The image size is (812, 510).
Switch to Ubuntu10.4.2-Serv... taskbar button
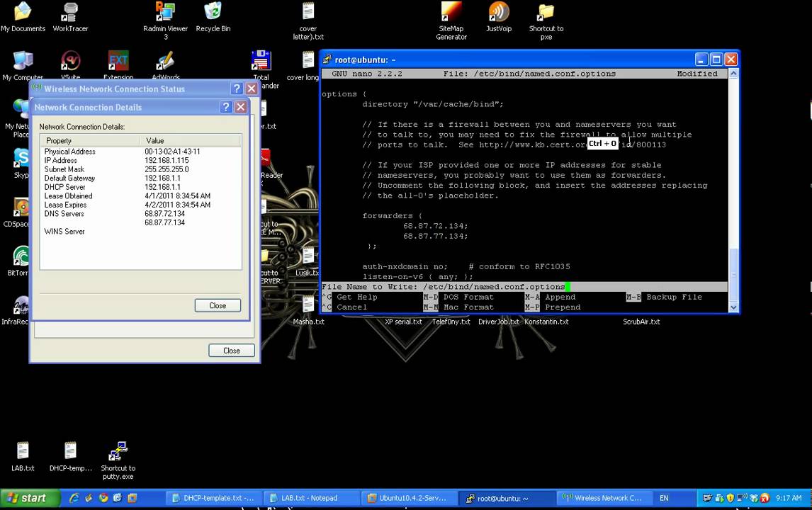tap(407, 498)
